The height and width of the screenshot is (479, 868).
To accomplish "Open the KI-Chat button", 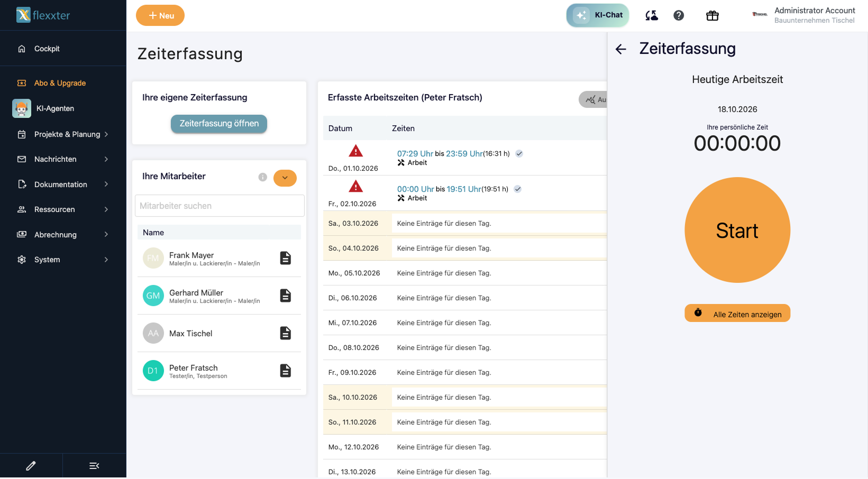I will [598, 15].
